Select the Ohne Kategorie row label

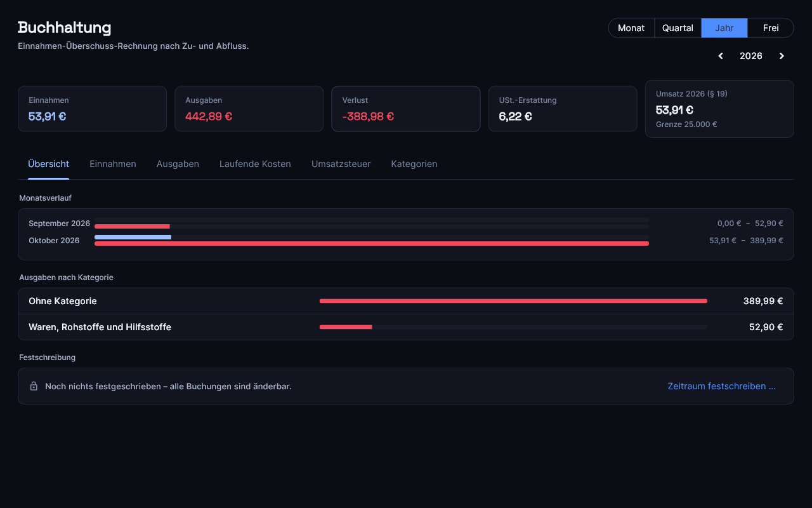tap(63, 301)
